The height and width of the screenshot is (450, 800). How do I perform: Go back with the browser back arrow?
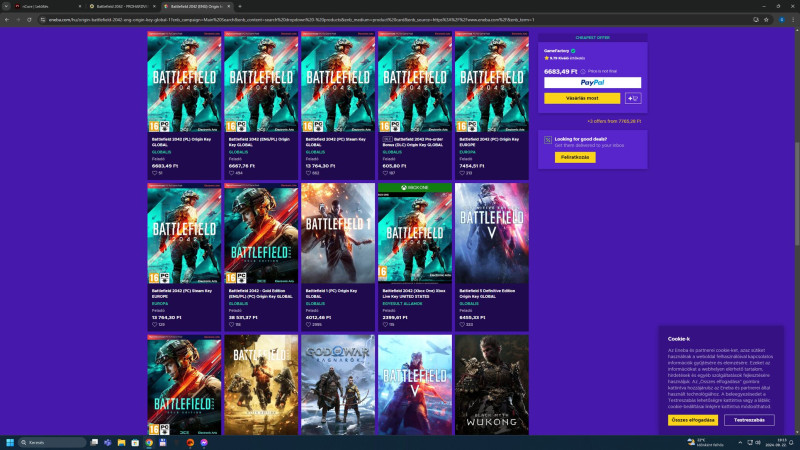click(7, 20)
